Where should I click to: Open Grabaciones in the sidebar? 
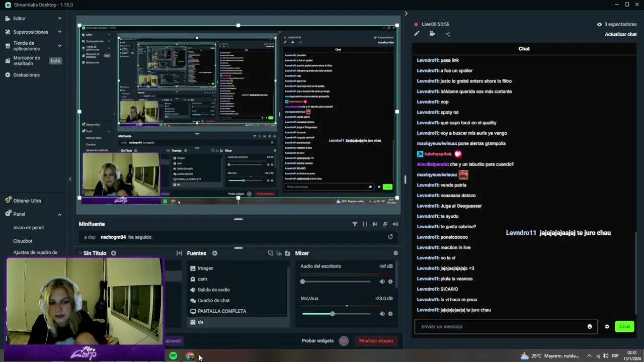click(x=26, y=75)
